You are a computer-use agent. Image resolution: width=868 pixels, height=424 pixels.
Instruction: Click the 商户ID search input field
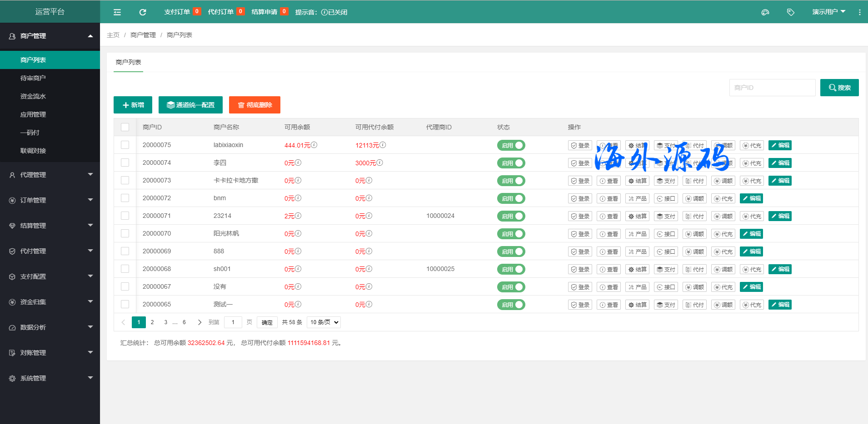pos(772,88)
